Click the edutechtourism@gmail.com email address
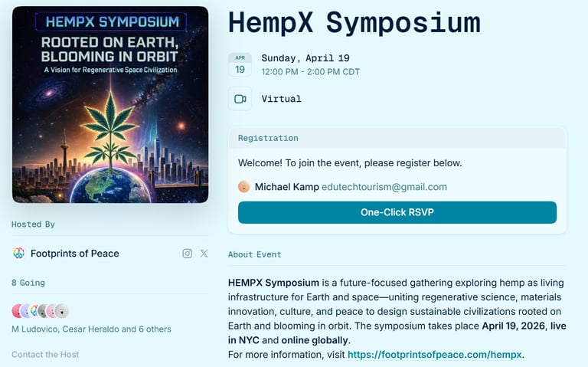Viewport: 588px width, 367px height. (384, 187)
